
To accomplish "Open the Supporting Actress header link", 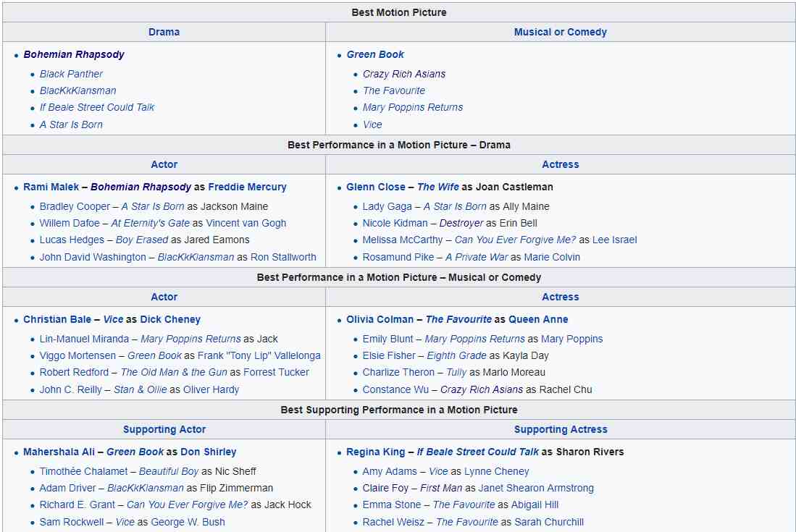I will (x=561, y=429).
